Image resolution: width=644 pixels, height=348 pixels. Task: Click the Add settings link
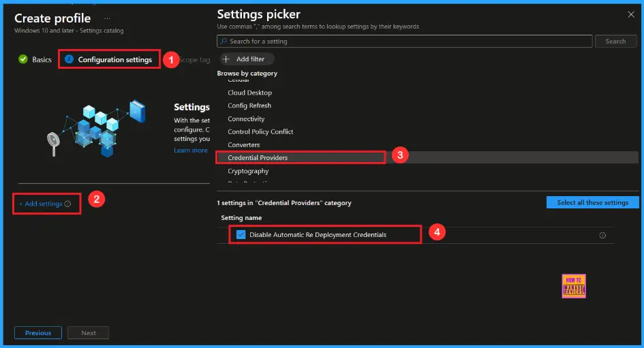coord(41,204)
